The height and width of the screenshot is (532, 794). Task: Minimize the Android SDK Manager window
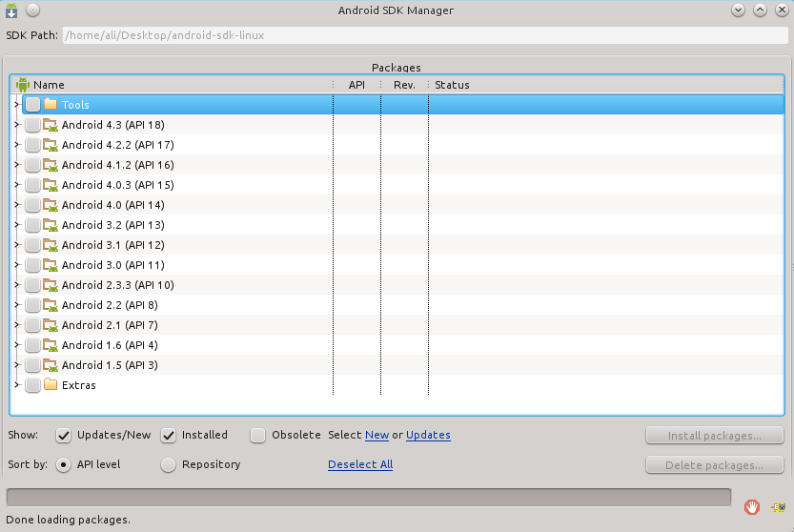(739, 10)
